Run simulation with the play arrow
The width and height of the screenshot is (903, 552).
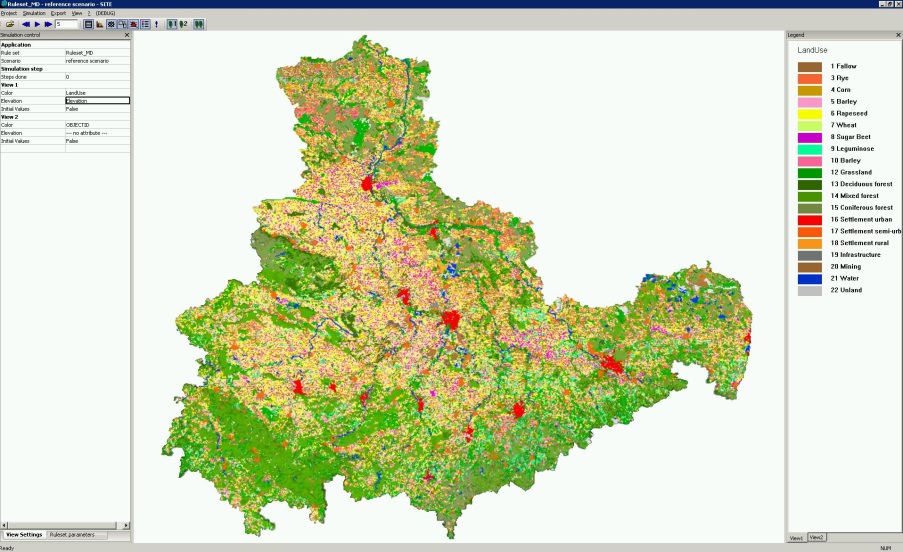tap(37, 24)
